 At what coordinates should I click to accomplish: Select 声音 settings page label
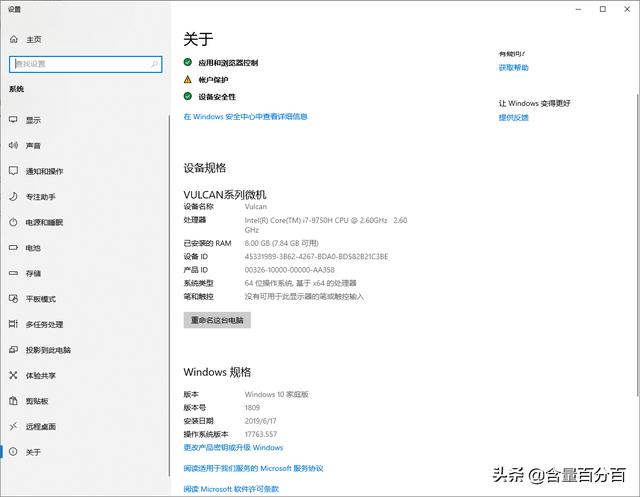click(33, 146)
